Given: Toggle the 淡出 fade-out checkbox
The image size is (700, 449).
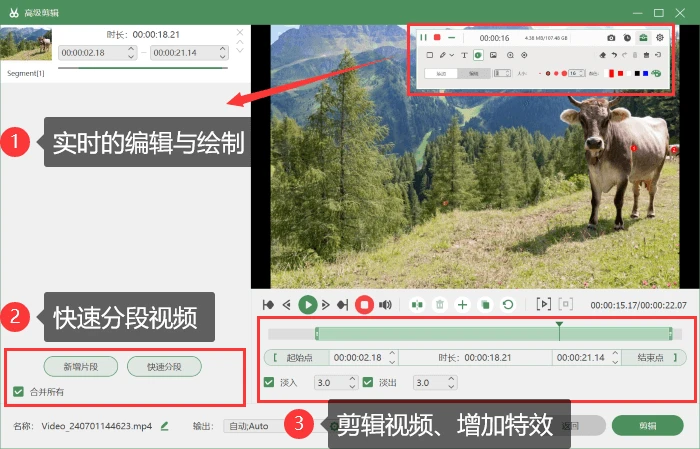Looking at the screenshot, I should point(368,382).
